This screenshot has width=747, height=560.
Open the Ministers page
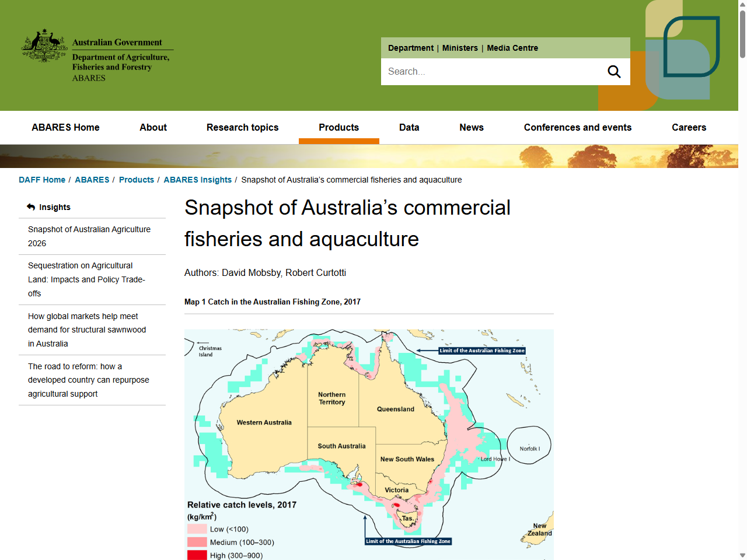pyautogui.click(x=460, y=48)
